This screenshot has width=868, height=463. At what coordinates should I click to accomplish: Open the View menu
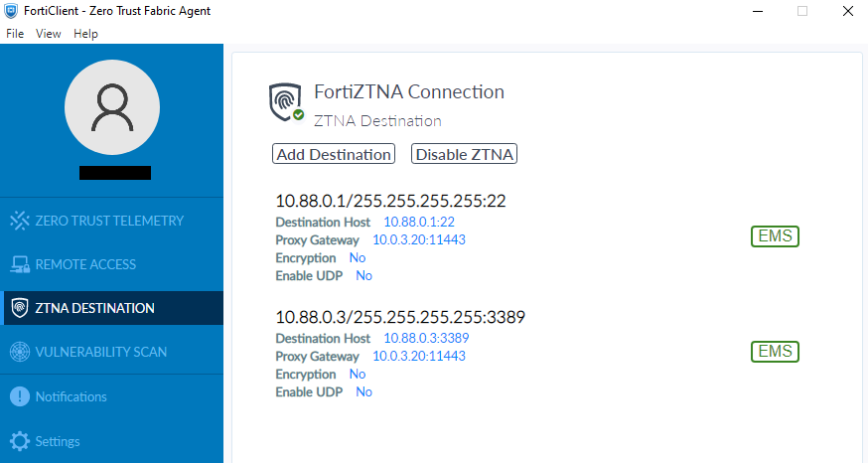pyautogui.click(x=48, y=34)
